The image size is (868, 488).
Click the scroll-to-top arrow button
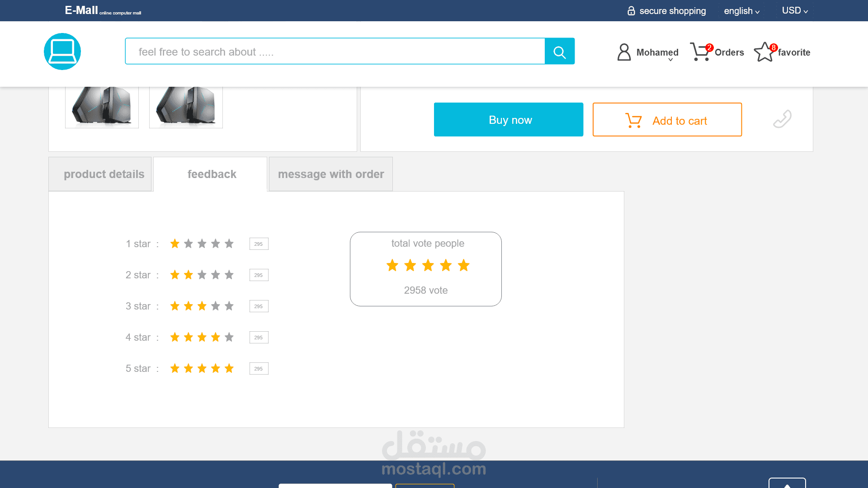coord(787,484)
